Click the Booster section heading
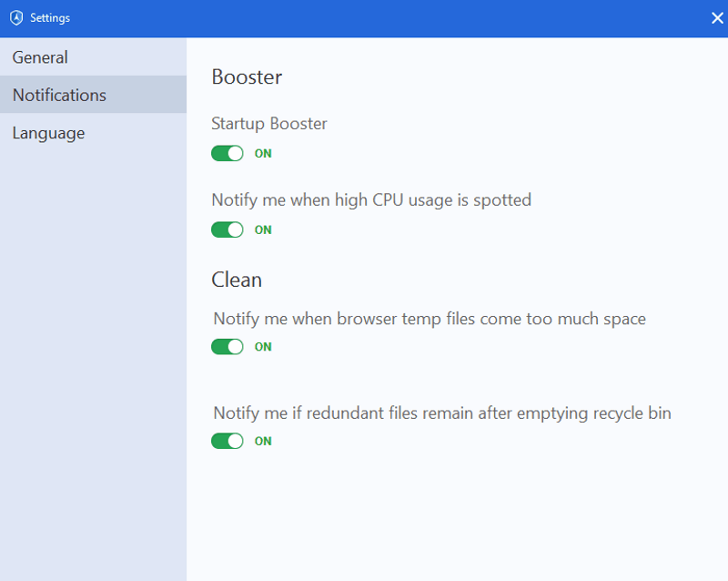The image size is (728, 581). tap(247, 77)
